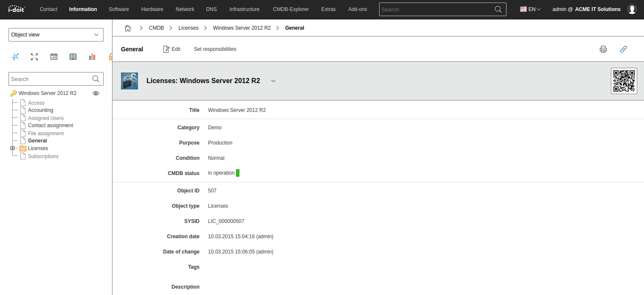Open the Network menu
The width and height of the screenshot is (644, 295).
[x=185, y=9]
